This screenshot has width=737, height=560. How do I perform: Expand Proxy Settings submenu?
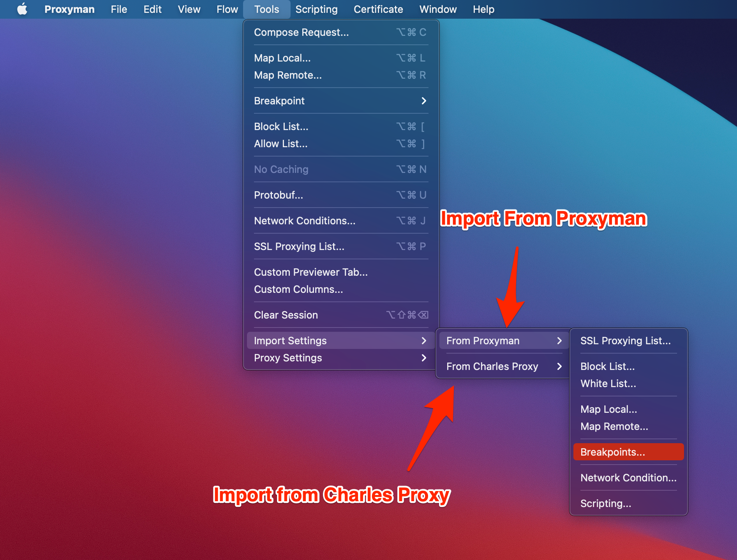[x=341, y=358]
